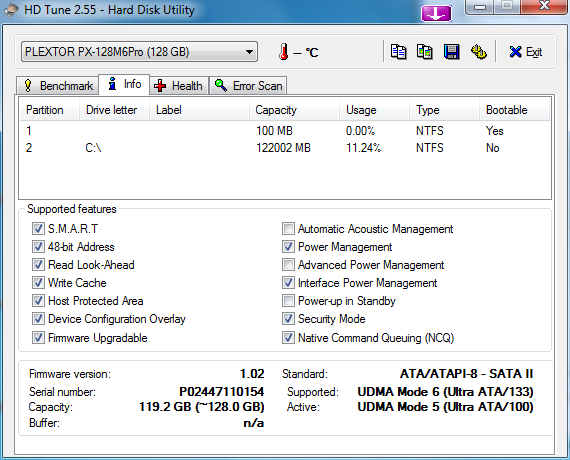Viewport: 570px width, 460px height.
Task: Click the Partition column header
Action: (49, 110)
